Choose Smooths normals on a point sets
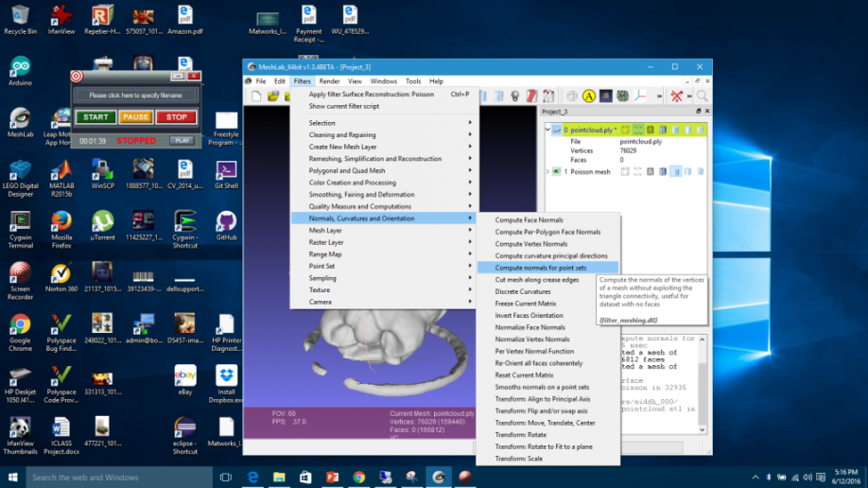This screenshot has height=488, width=868. pos(547,387)
